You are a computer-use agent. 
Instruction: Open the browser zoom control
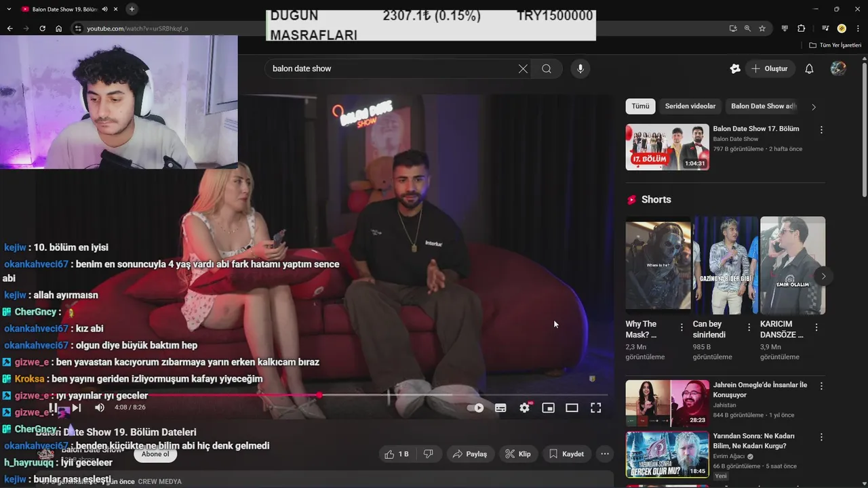pyautogui.click(x=747, y=28)
